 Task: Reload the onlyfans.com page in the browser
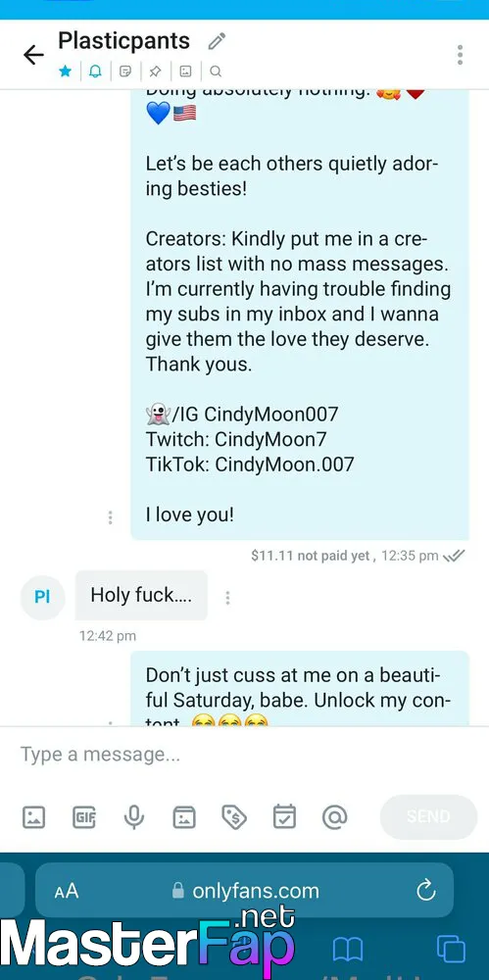coord(426,890)
